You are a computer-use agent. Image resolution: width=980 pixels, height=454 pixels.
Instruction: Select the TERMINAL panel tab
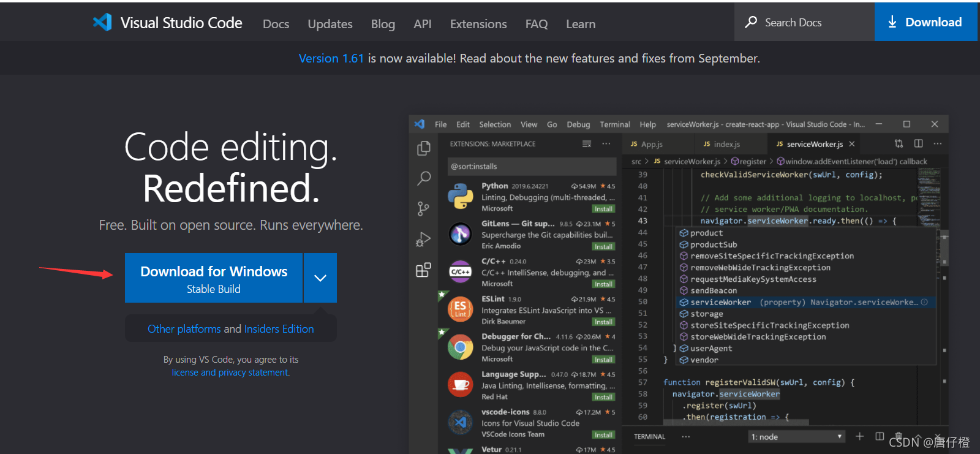[x=649, y=437]
